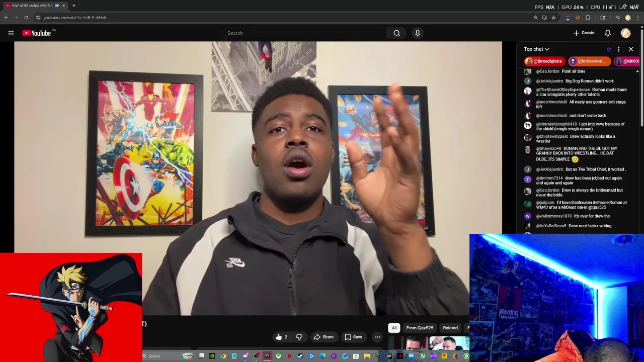This screenshot has width=644, height=362.
Task: Go to YouTube home via logo
Action: 36,33
